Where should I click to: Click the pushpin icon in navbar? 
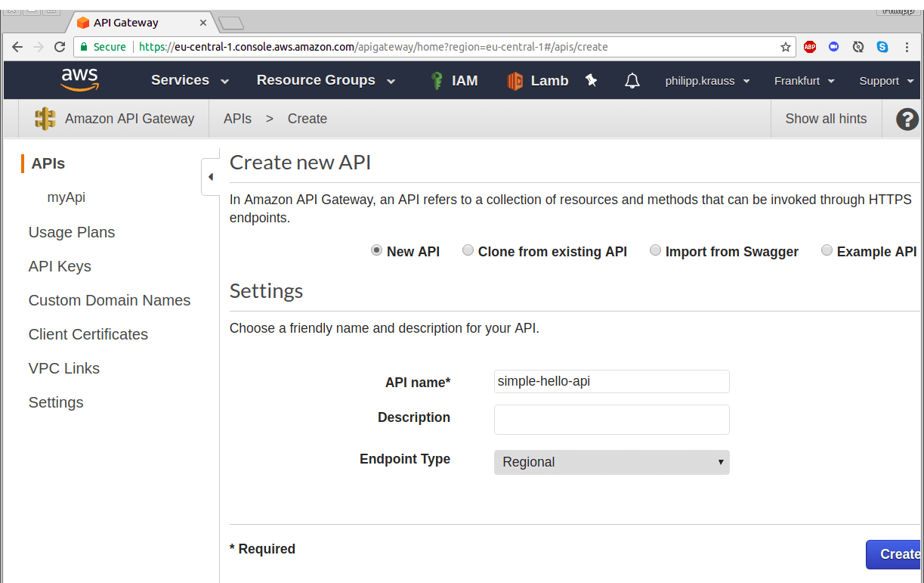pos(592,80)
